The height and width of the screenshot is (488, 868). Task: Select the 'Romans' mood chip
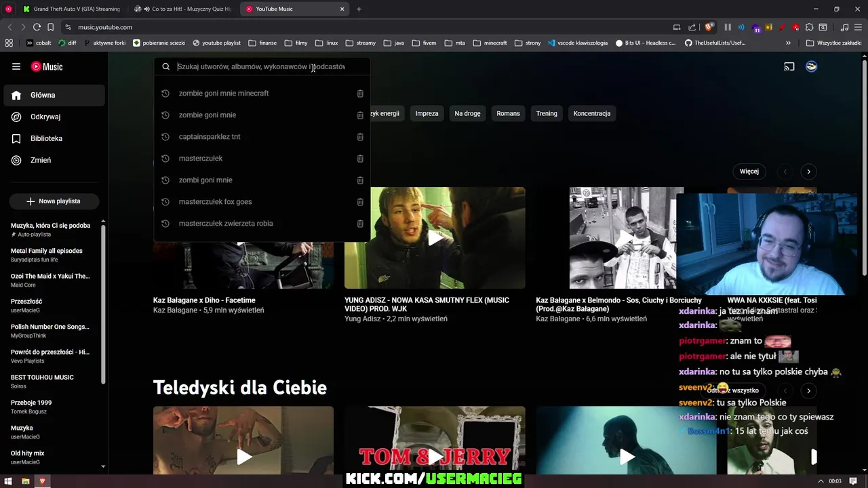(x=508, y=113)
